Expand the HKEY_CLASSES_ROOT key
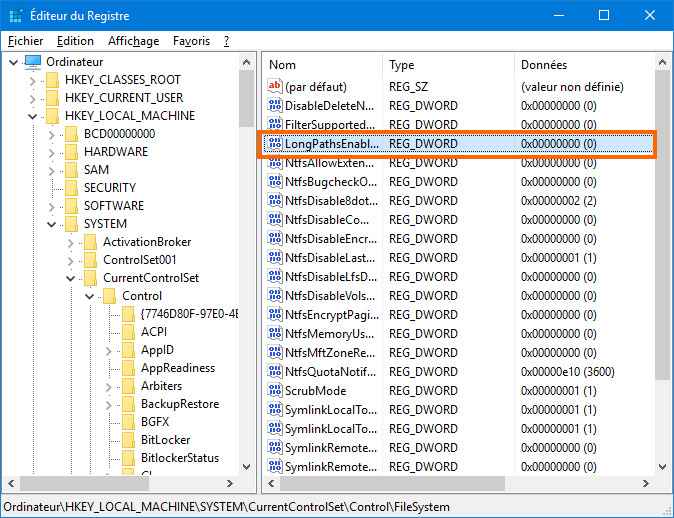The height and width of the screenshot is (518, 674). 32,81
